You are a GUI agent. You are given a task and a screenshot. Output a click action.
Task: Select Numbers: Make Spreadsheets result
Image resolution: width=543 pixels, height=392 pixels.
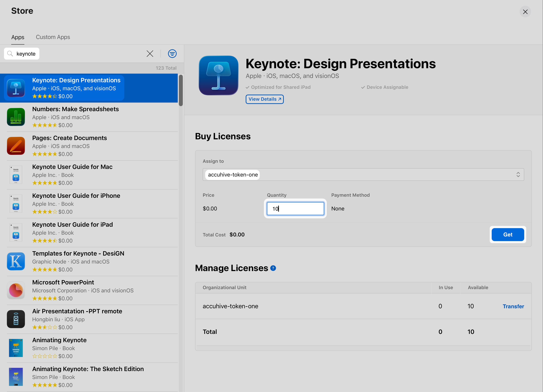pyautogui.click(x=89, y=117)
